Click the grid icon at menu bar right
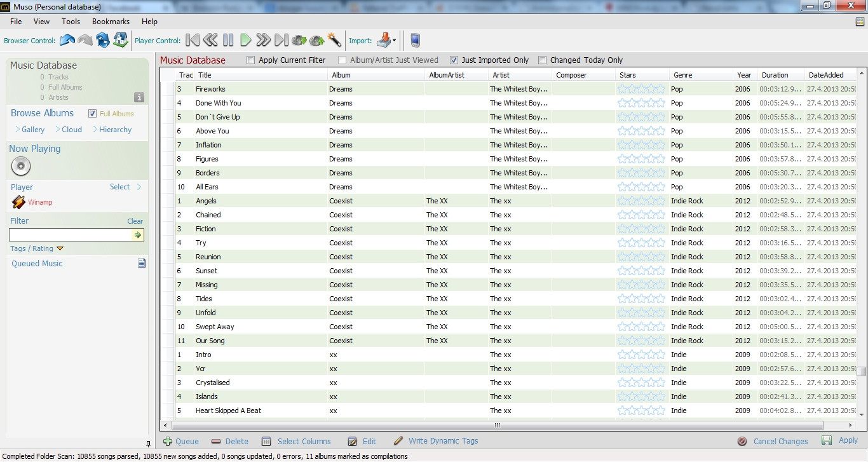This screenshot has height=462, width=868. pos(860,22)
